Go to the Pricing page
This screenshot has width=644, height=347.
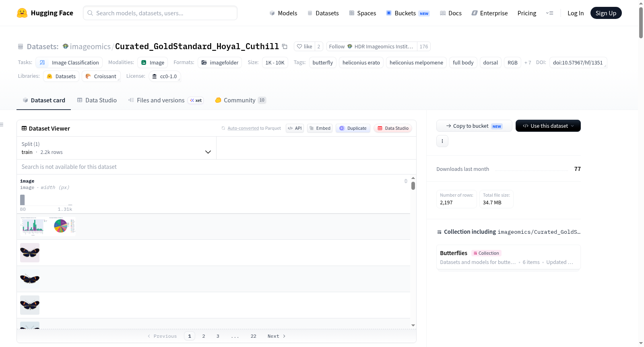tap(527, 13)
